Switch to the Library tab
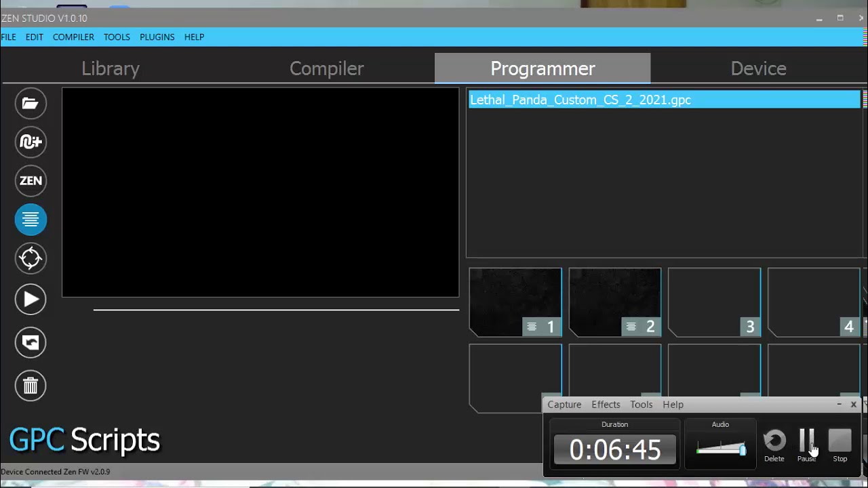 click(x=111, y=68)
